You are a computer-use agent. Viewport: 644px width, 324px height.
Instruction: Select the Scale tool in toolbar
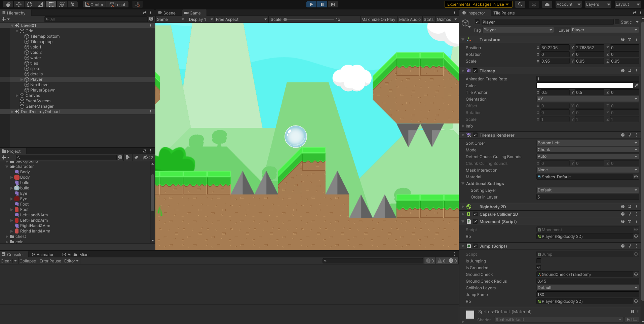click(x=40, y=4)
